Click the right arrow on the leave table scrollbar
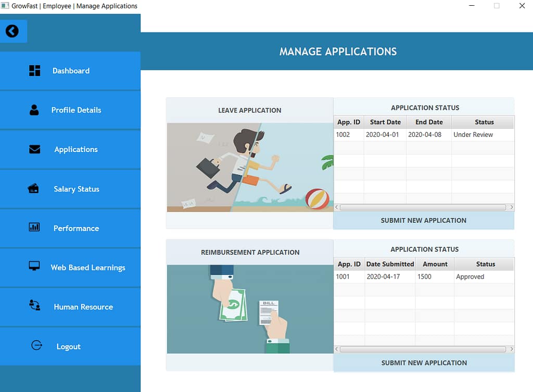533x392 pixels. 511,207
